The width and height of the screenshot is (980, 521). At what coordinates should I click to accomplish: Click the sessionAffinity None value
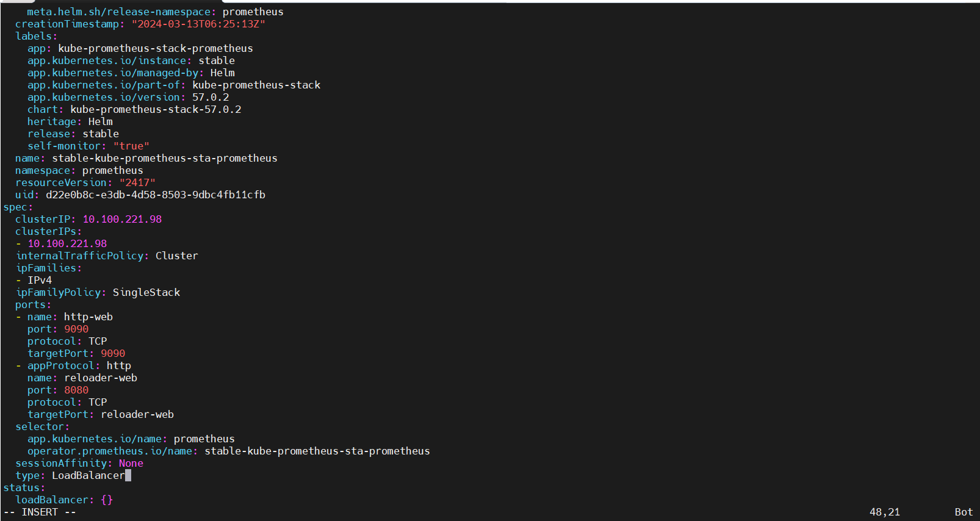[x=131, y=463]
